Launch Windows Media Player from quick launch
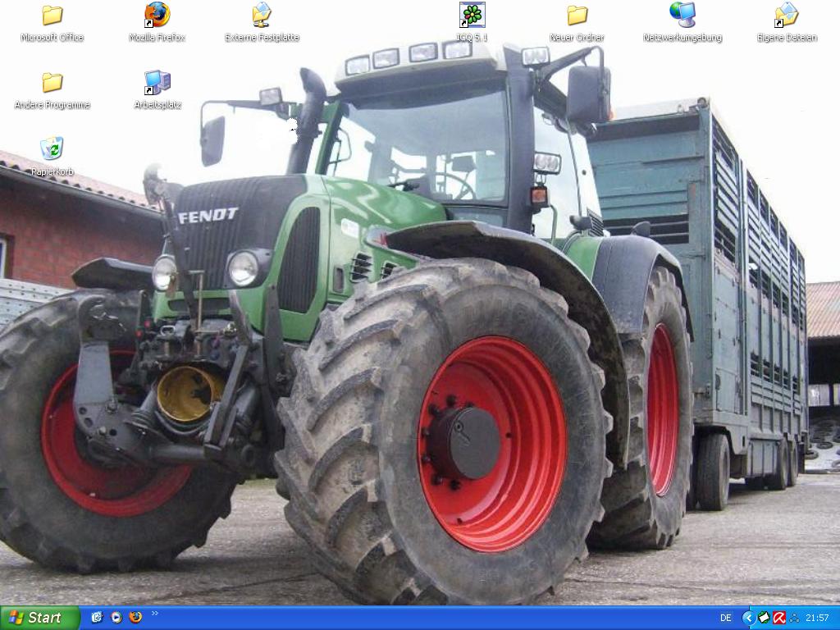 point(116,618)
